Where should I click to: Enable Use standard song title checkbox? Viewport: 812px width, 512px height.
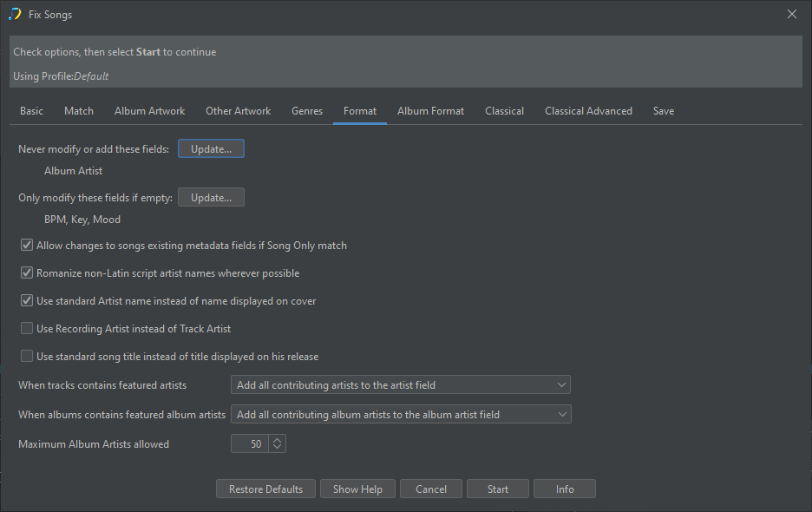[27, 357]
